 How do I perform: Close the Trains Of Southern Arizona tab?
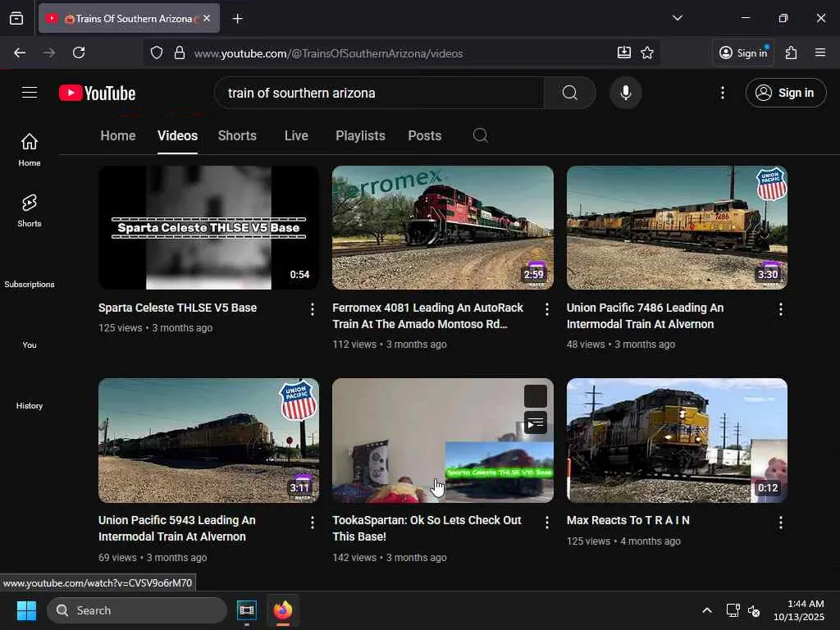[x=207, y=18]
